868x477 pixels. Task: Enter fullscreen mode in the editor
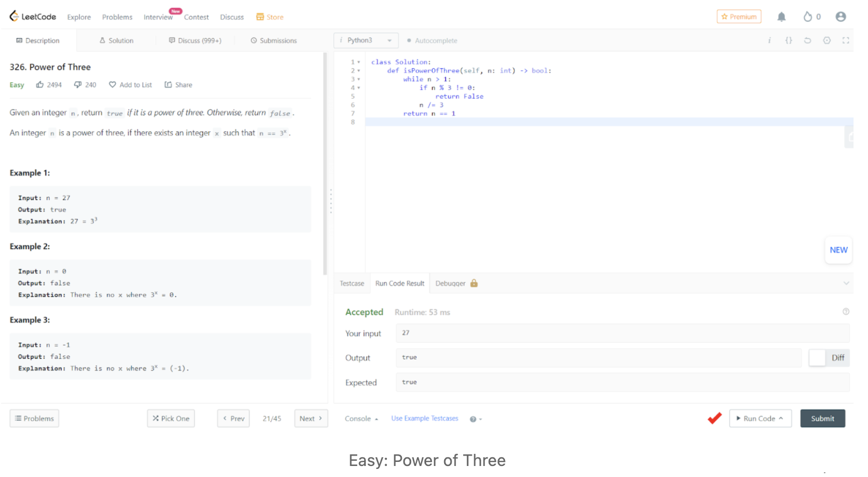845,41
